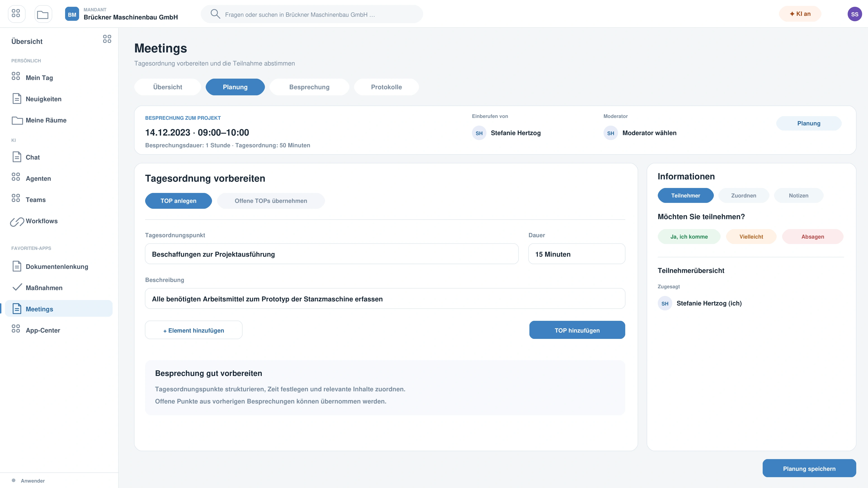Click '+ Element hinzufügen' button

[193, 330]
